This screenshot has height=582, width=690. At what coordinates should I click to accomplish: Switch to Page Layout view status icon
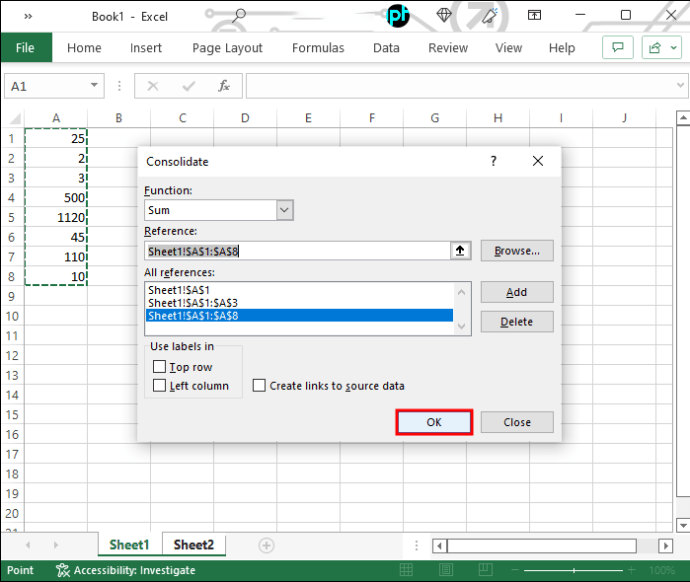pyautogui.click(x=446, y=570)
